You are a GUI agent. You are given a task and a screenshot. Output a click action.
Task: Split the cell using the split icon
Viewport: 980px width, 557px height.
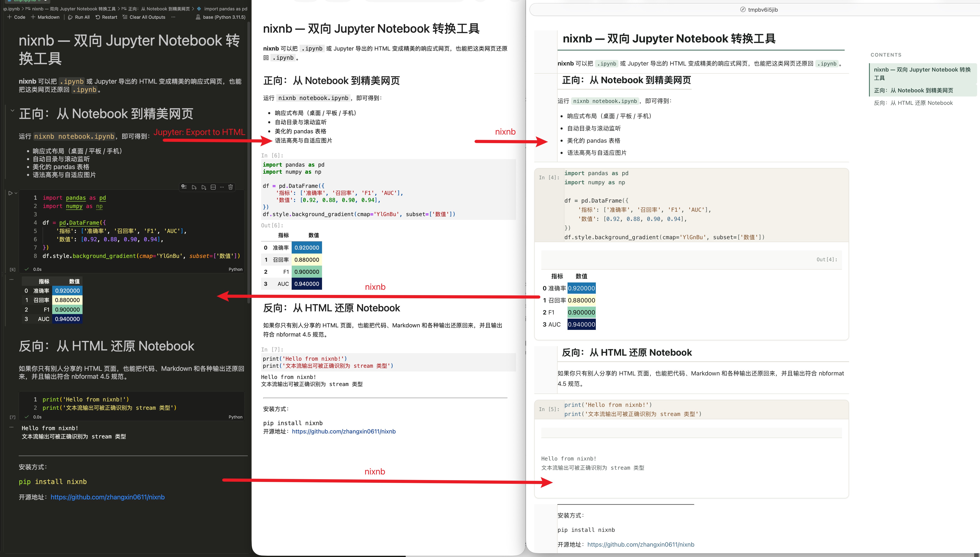click(213, 187)
